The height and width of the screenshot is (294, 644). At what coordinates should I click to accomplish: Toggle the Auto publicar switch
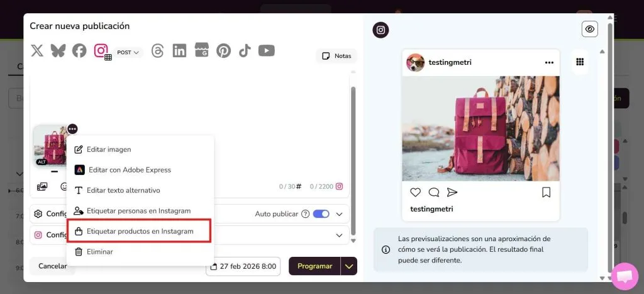[321, 214]
